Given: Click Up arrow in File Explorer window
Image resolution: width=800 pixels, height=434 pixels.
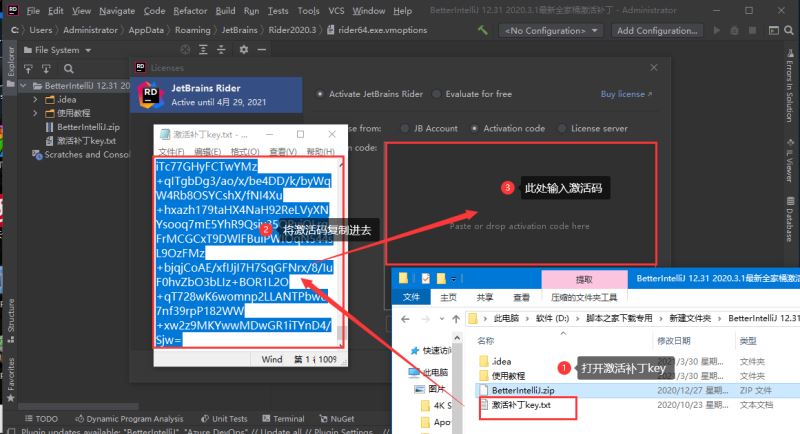Looking at the screenshot, I should pyautogui.click(x=456, y=319).
